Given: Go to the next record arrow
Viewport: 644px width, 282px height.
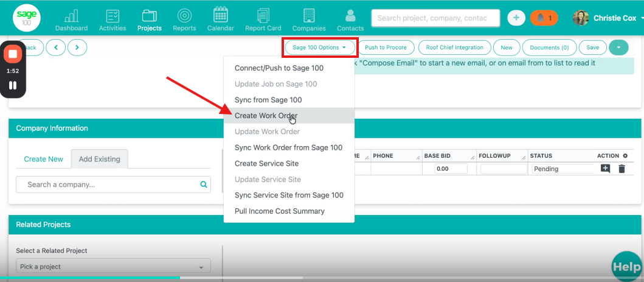Looking at the screenshot, I should tap(77, 48).
